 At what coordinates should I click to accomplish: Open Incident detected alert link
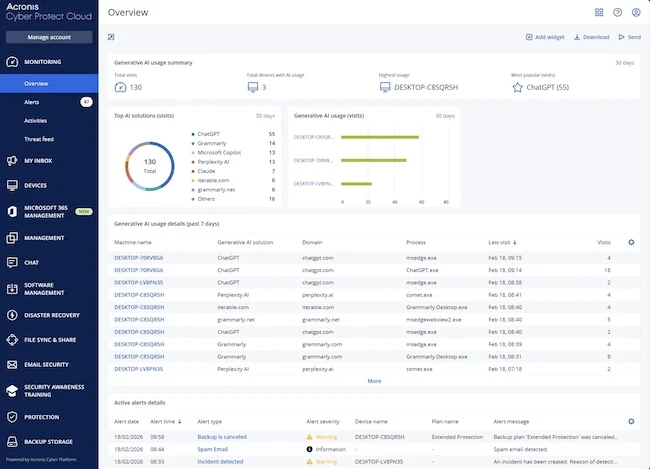point(220,462)
